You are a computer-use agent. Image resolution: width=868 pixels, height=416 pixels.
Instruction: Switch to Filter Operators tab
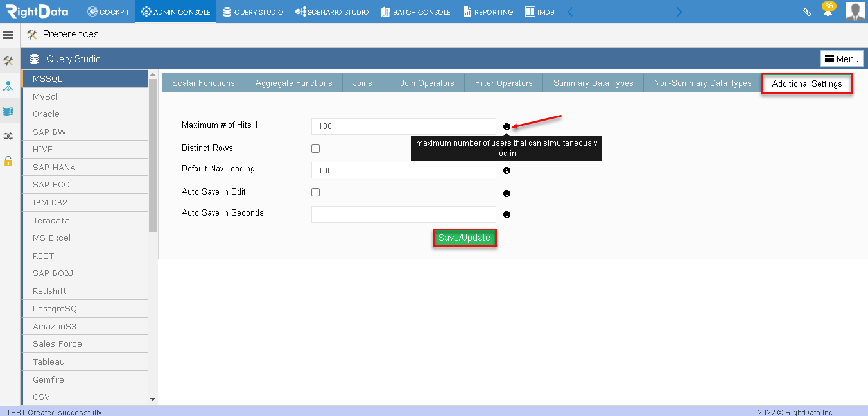point(504,83)
